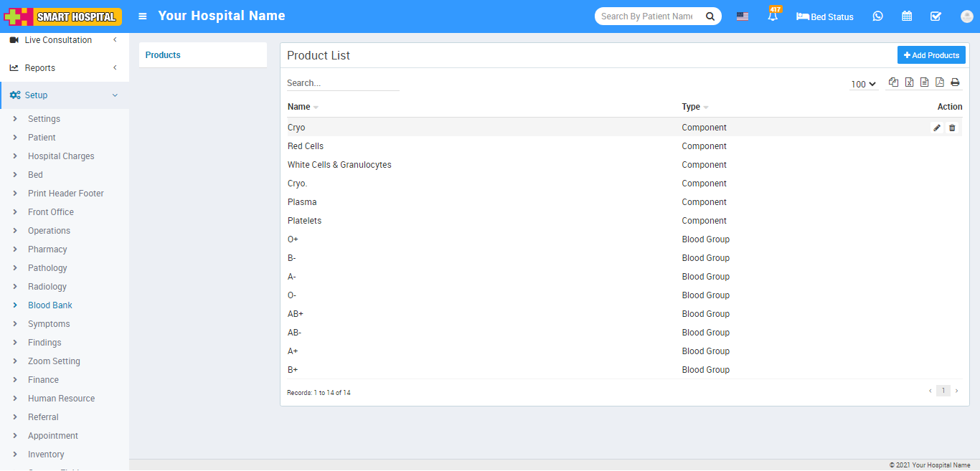Open Bed Status link
Screen dimensions: 980x471
point(825,16)
